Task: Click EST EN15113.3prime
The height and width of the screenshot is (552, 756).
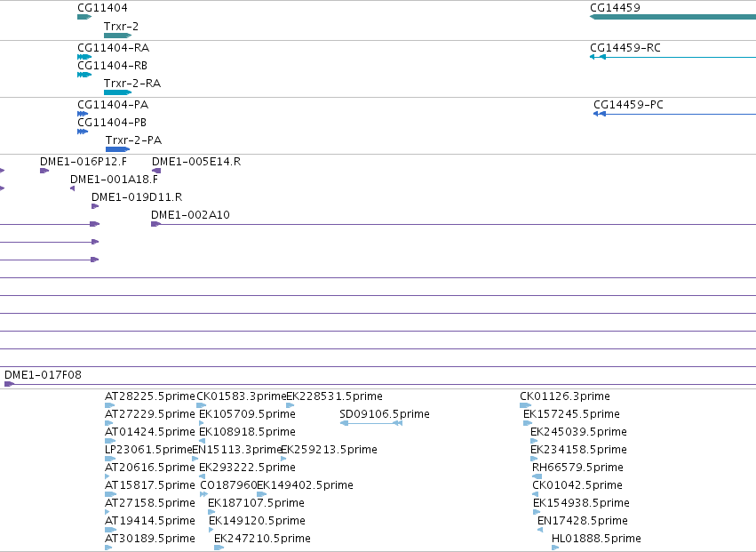Action: (x=236, y=450)
